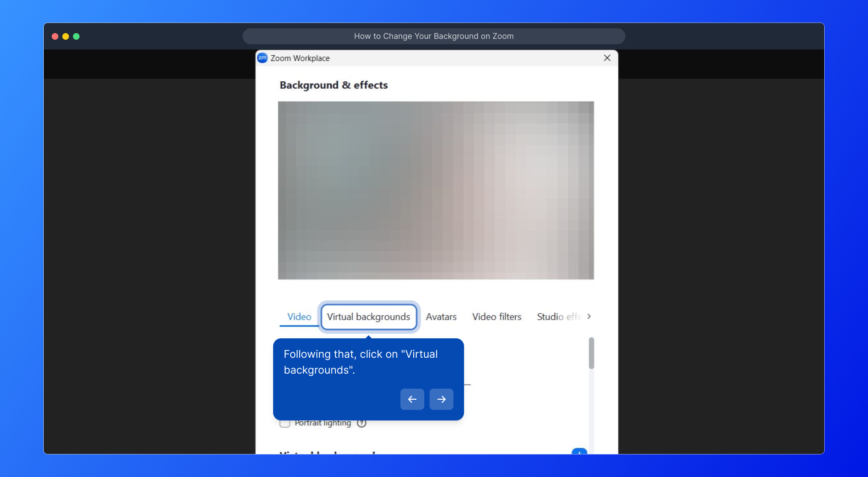
Task: Click the green fullscreen window dot
Action: (76, 36)
